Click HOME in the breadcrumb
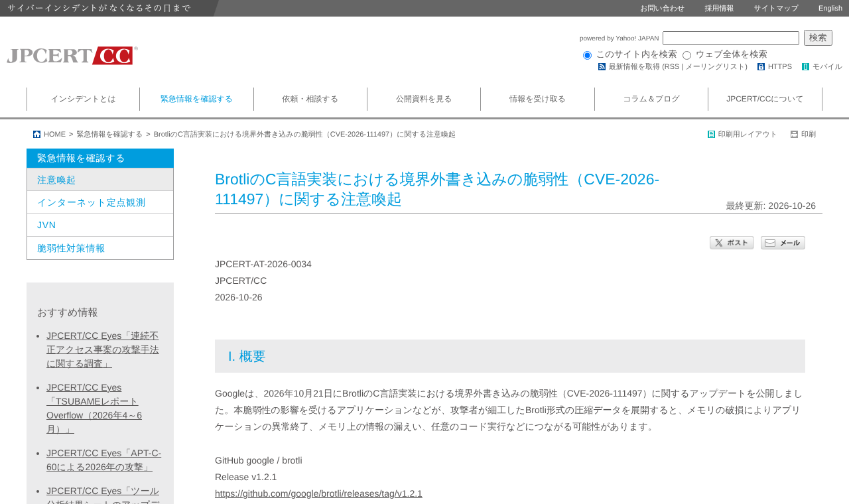Screen dimensions: 849x504 pos(54,134)
